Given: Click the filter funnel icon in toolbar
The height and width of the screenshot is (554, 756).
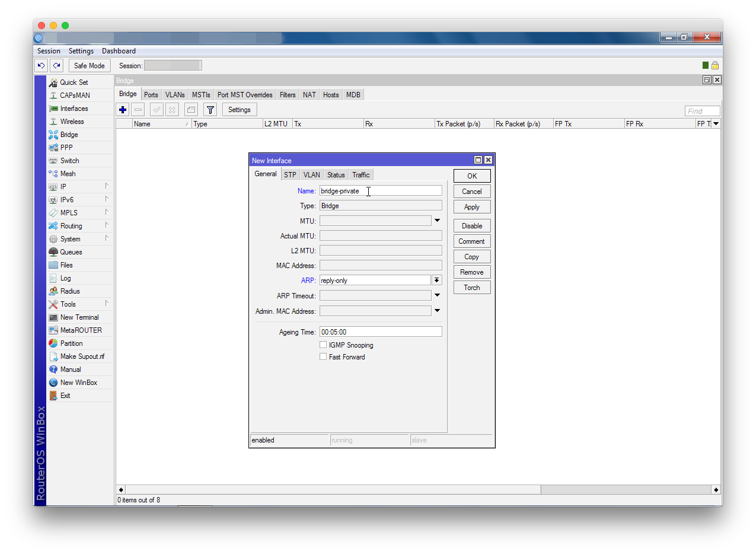Looking at the screenshot, I should coord(210,110).
